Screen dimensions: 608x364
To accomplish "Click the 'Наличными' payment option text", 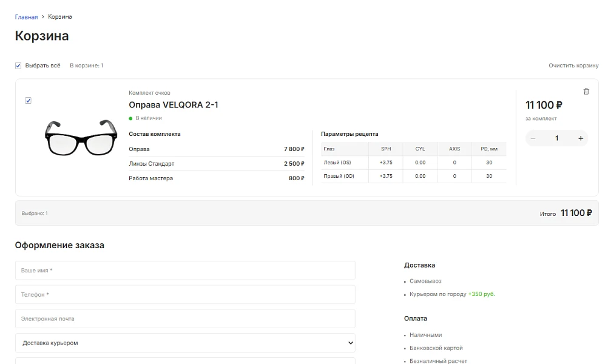I will tap(426, 335).
